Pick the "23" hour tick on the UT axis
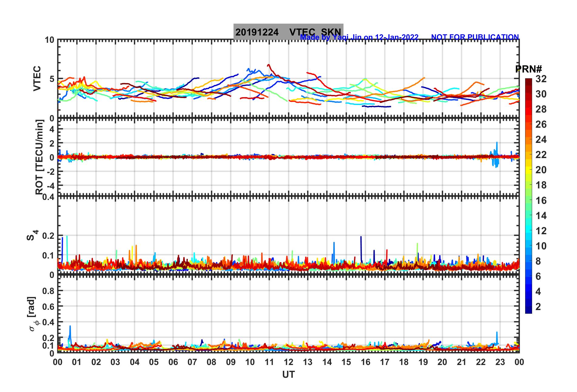Screen dimensions: 577x392 point(500,362)
